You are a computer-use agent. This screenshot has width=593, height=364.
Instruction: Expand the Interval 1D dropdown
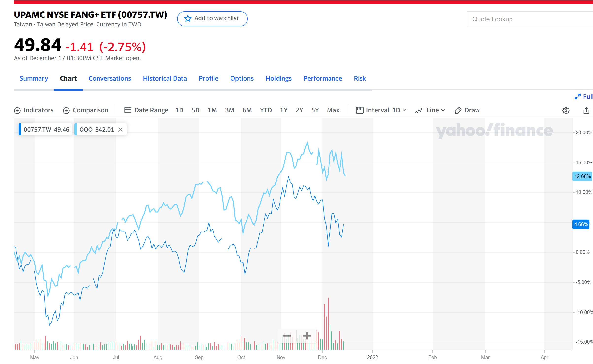coord(381,110)
